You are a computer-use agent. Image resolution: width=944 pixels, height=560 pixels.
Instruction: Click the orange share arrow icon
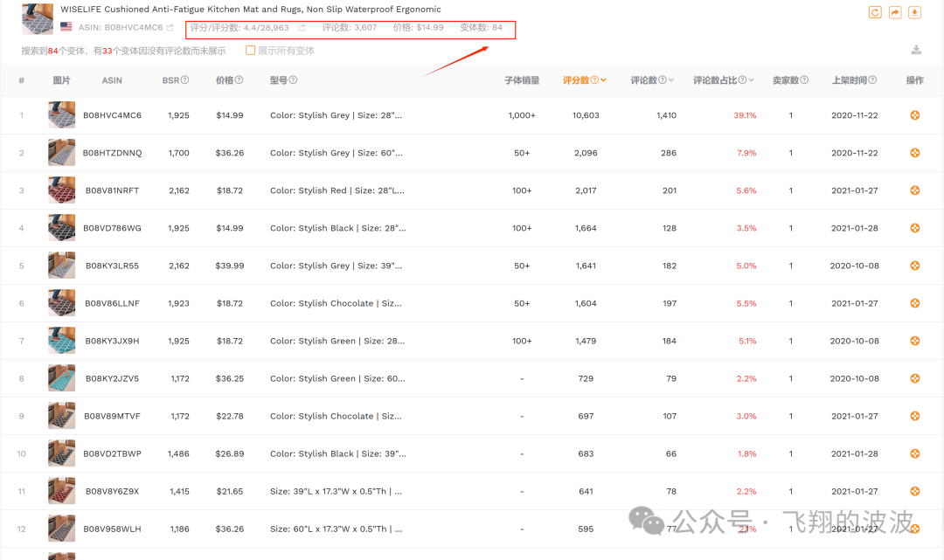click(895, 12)
